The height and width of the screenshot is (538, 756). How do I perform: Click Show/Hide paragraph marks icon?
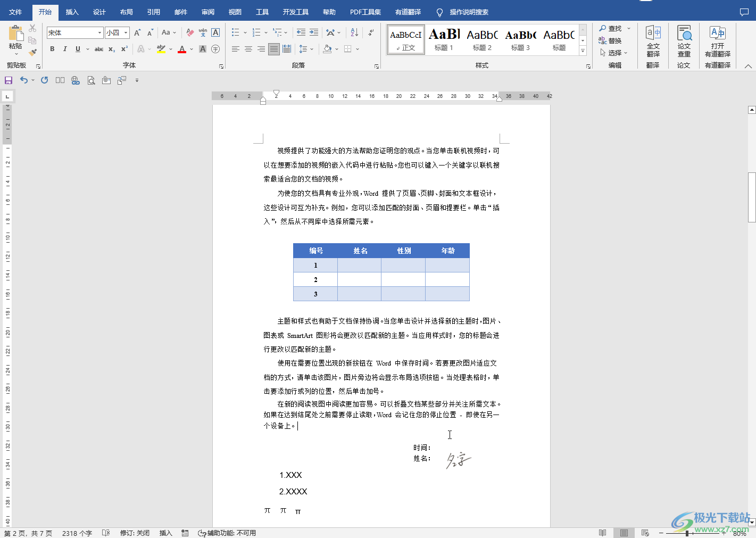click(x=371, y=33)
